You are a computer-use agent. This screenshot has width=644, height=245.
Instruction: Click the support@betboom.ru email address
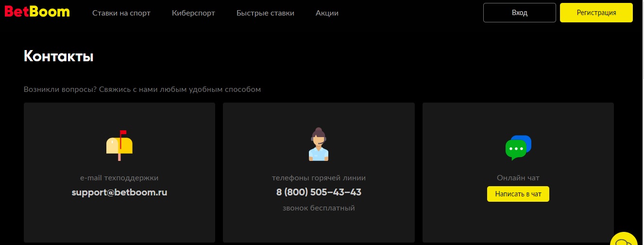coord(119,192)
